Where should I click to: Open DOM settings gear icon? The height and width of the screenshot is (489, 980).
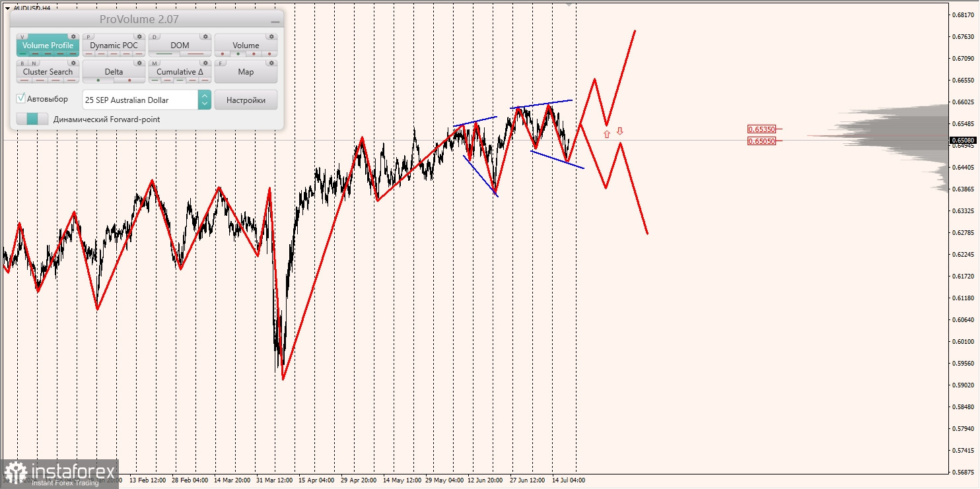pos(205,36)
